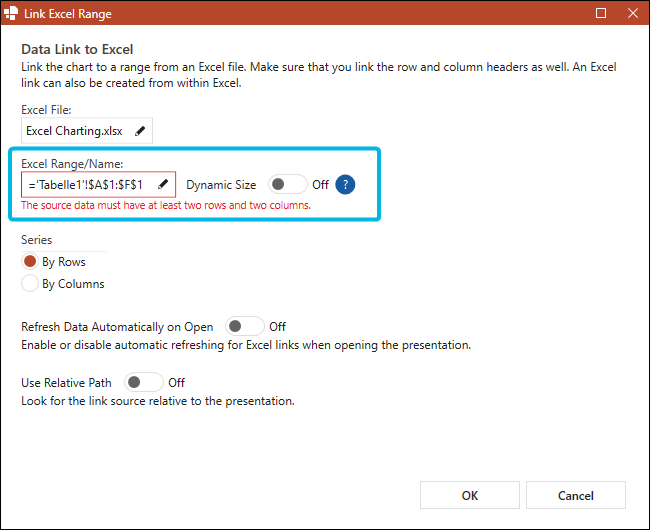
Task: Confirm the dialog with OK
Action: (470, 495)
